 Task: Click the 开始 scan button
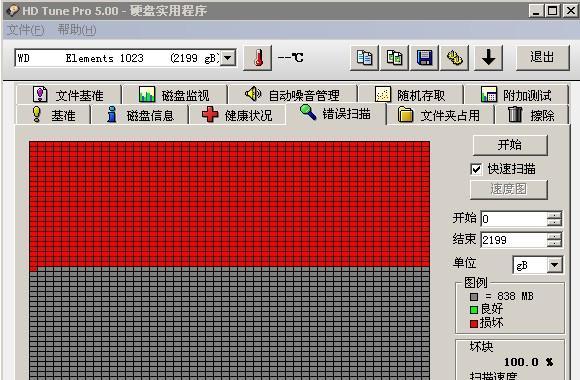[x=510, y=145]
